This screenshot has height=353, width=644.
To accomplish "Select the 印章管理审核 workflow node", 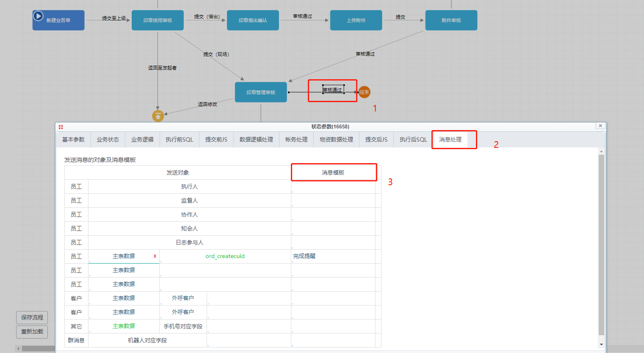I will 261,92.
